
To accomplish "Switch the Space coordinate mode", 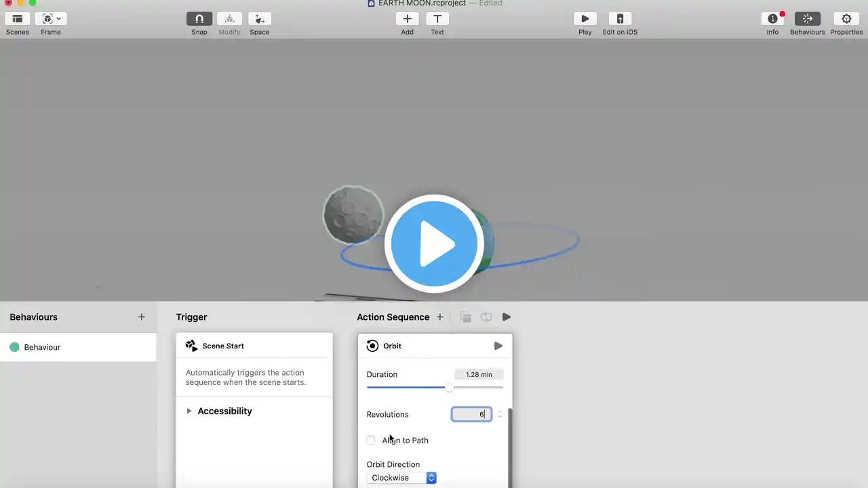I will (260, 19).
